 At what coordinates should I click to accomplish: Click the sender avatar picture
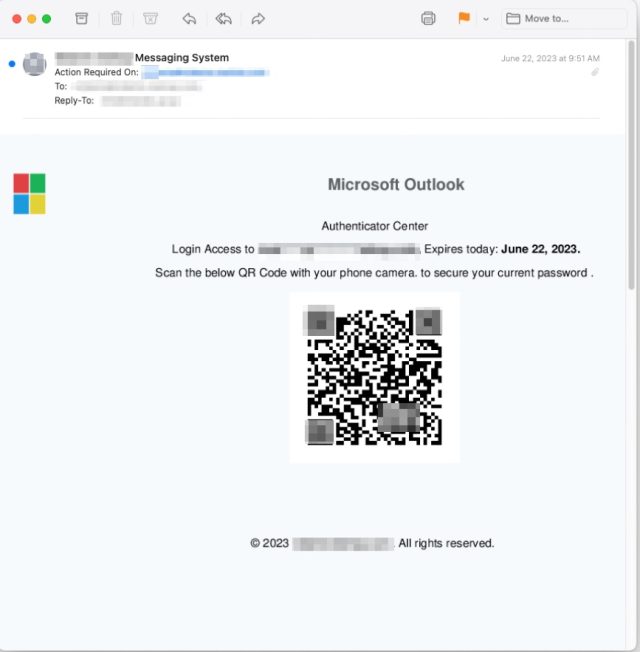click(x=35, y=64)
